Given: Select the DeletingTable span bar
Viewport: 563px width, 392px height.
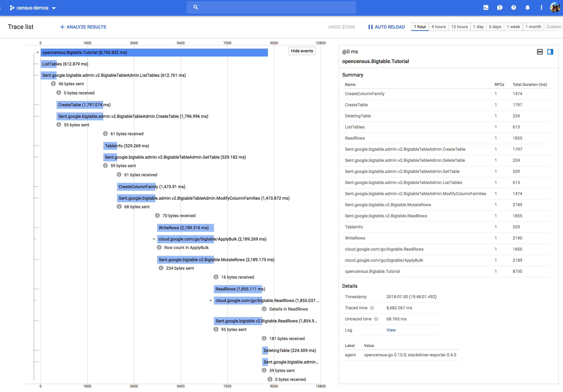Looking at the screenshot, I should [265, 351].
